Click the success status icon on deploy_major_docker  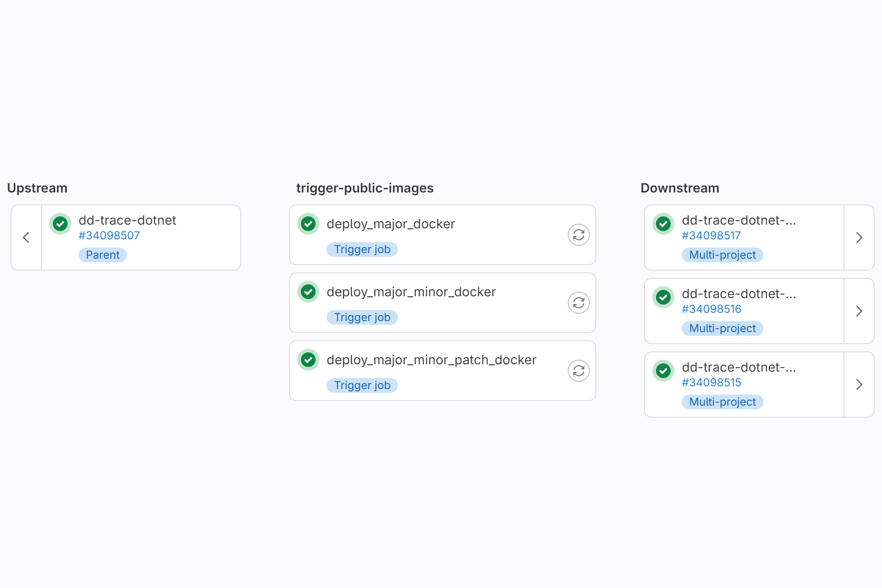(308, 224)
